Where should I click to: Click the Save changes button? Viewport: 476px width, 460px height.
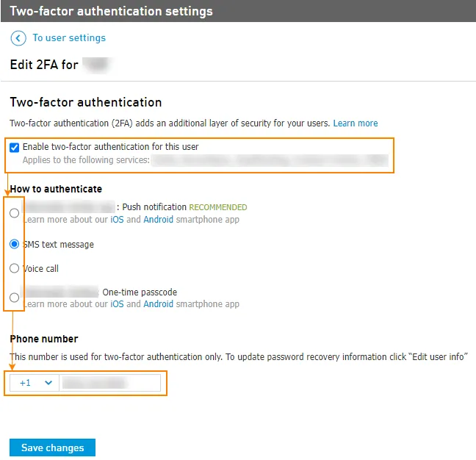(x=52, y=448)
